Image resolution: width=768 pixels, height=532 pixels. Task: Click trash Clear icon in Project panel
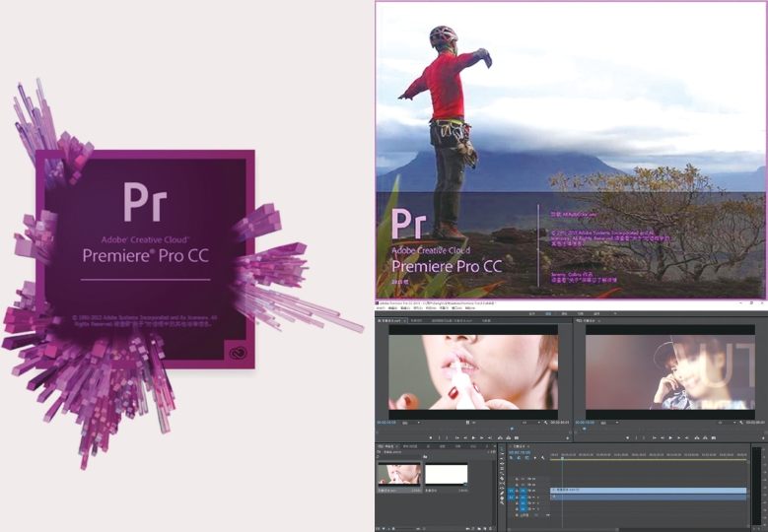pos(490,529)
